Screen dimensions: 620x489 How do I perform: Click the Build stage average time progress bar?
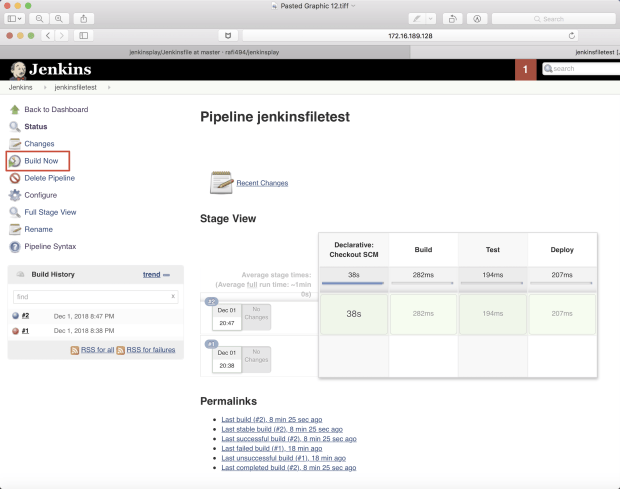tap(422, 283)
